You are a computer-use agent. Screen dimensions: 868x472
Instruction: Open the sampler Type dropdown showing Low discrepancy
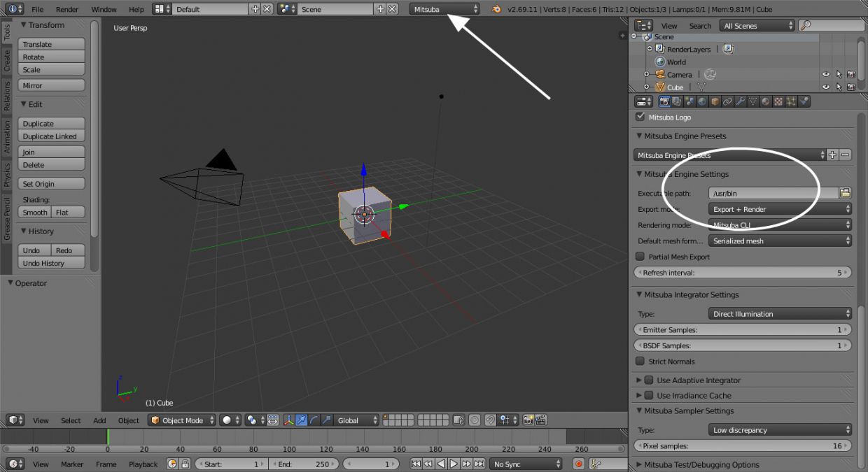pos(780,430)
